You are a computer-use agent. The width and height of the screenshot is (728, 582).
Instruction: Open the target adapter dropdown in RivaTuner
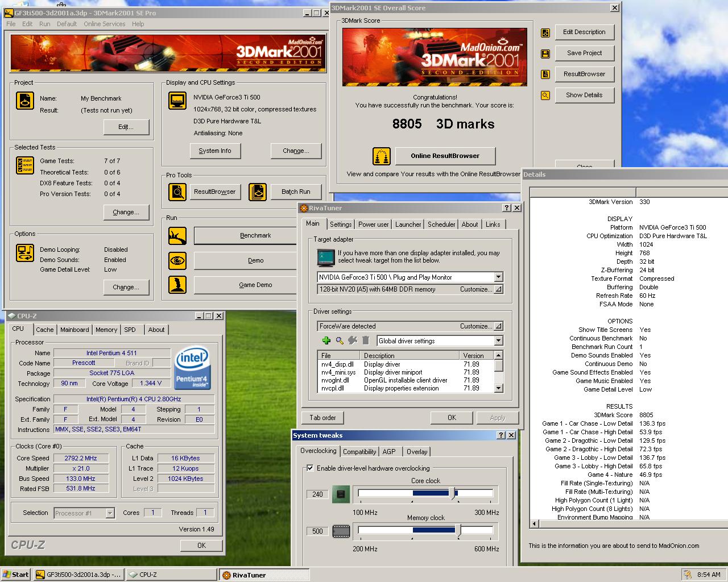498,277
